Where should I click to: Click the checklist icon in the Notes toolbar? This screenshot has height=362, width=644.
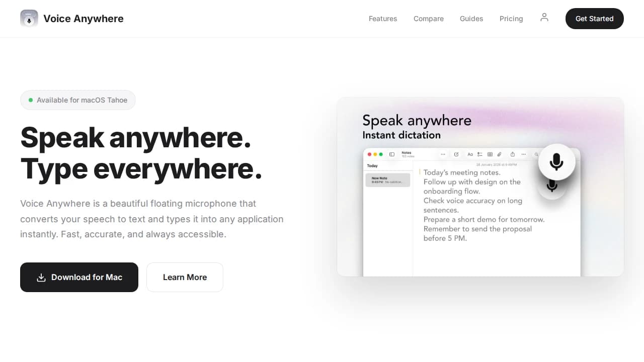[479, 154]
